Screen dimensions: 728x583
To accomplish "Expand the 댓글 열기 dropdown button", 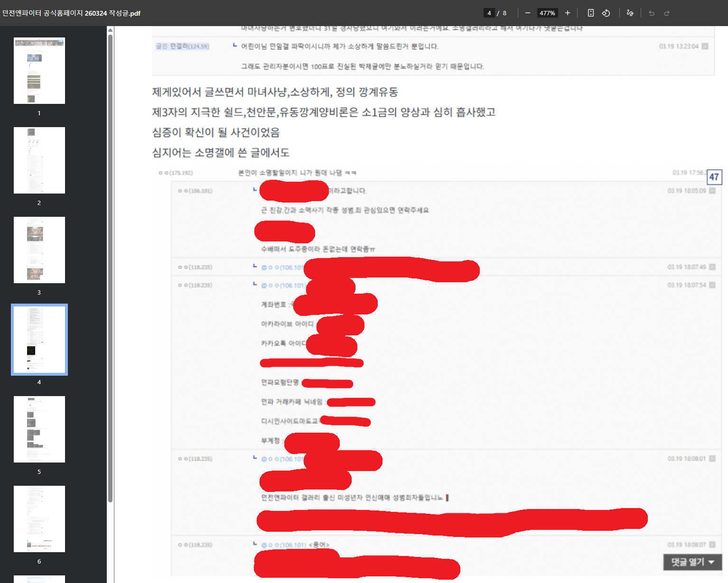I will pyautogui.click(x=692, y=562).
